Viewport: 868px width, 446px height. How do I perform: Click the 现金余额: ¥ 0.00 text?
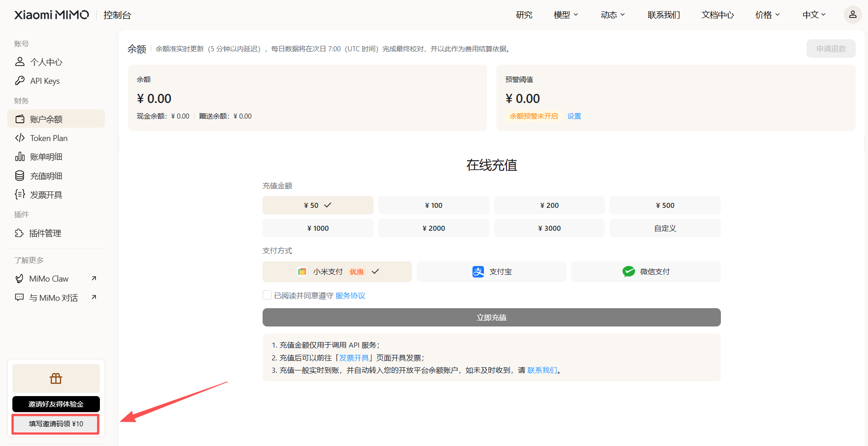click(x=163, y=116)
